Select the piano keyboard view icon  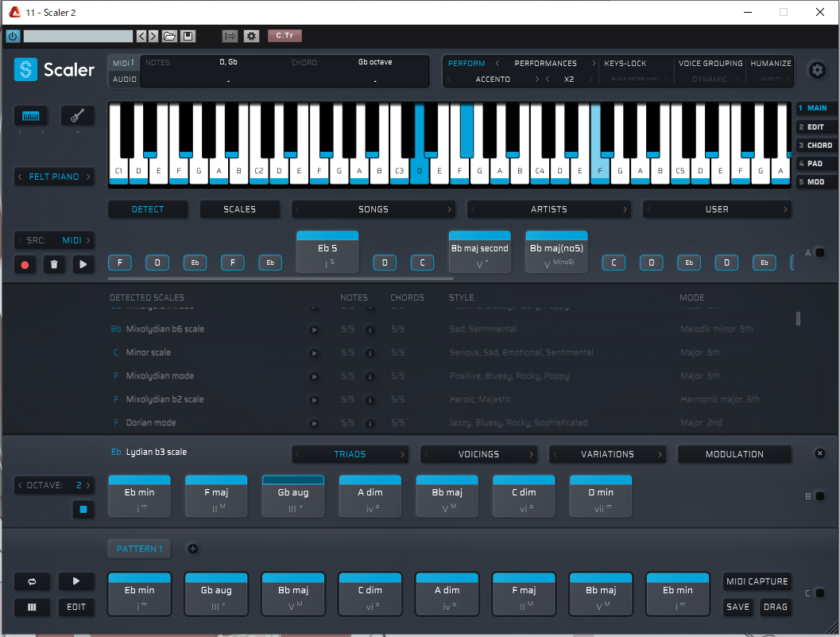coord(31,116)
